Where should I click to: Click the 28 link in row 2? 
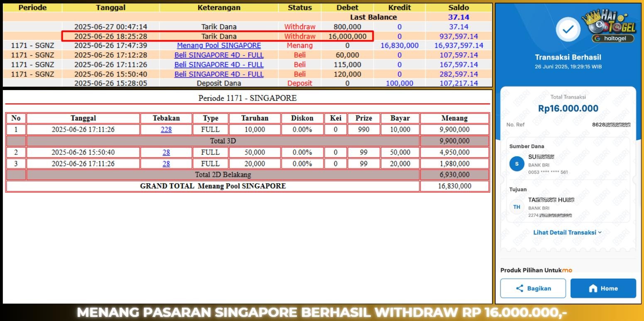pyautogui.click(x=166, y=152)
